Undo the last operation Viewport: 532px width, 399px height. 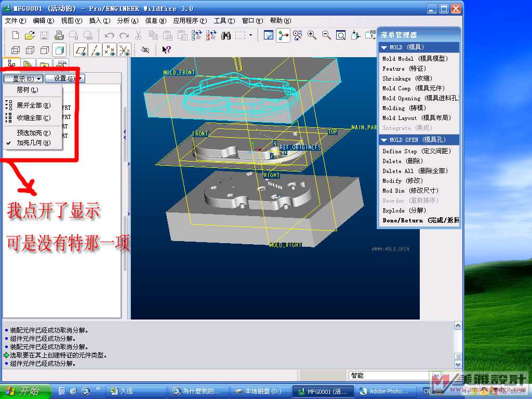click(x=109, y=35)
